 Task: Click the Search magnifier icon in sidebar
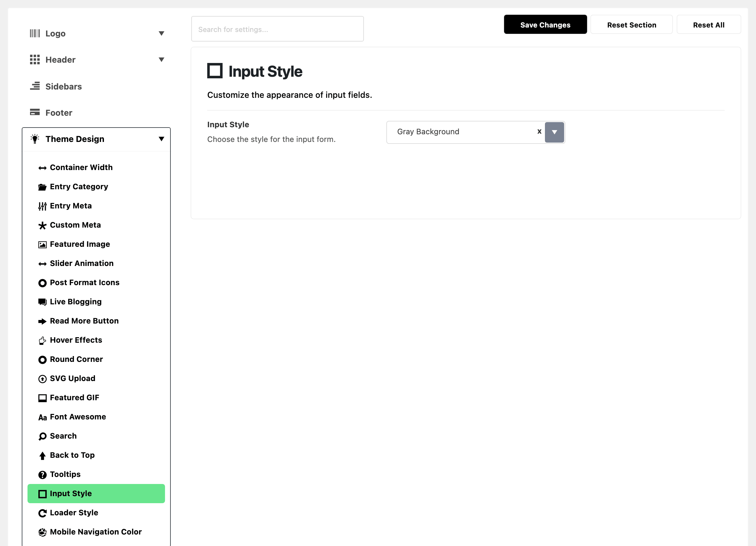click(x=42, y=436)
